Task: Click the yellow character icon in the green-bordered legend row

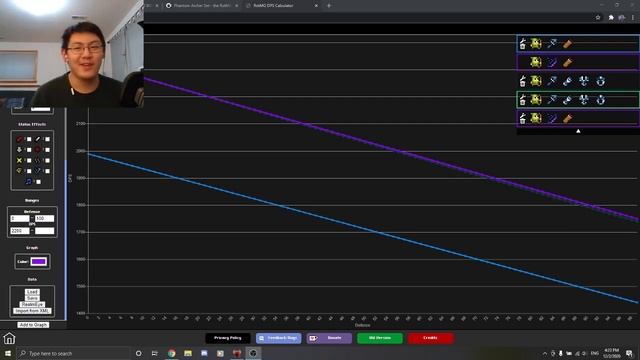Action: tap(536, 100)
